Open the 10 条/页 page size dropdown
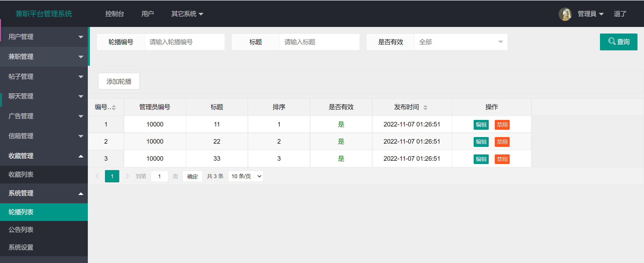644x263 pixels. pos(245,176)
